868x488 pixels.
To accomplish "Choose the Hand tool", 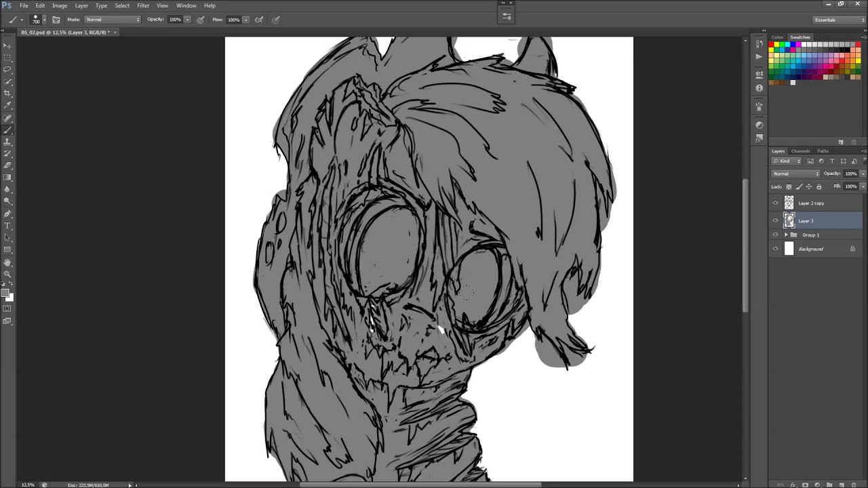I will pyautogui.click(x=7, y=262).
